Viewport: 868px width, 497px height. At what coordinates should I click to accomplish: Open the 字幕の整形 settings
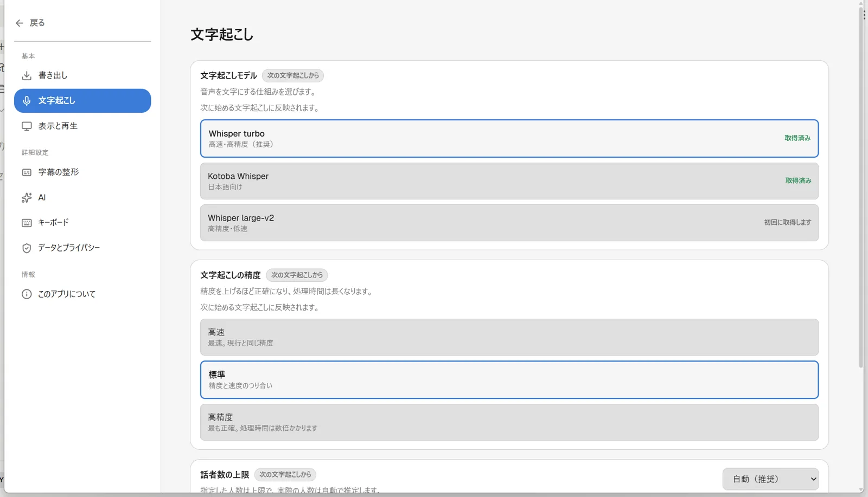[82, 172]
